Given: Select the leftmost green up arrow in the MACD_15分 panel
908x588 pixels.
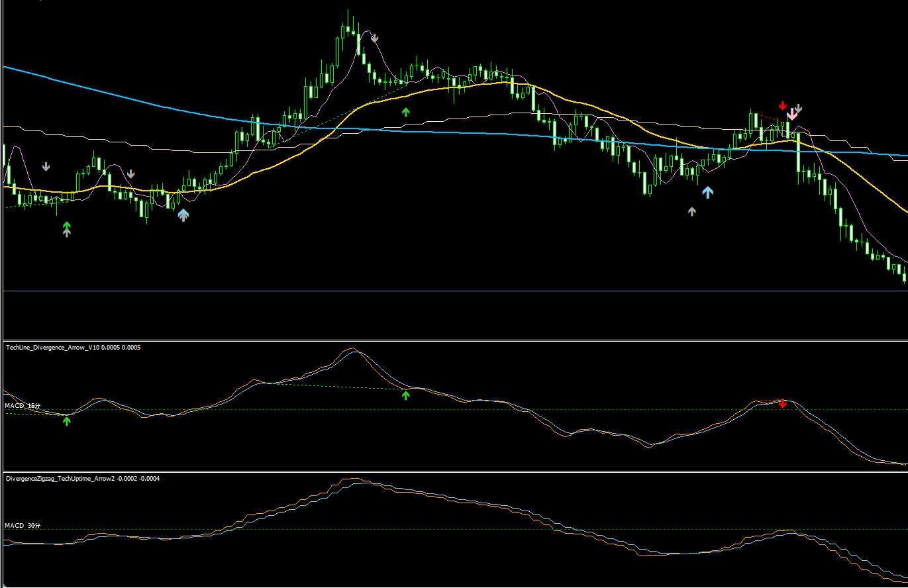Looking at the screenshot, I should [66, 420].
